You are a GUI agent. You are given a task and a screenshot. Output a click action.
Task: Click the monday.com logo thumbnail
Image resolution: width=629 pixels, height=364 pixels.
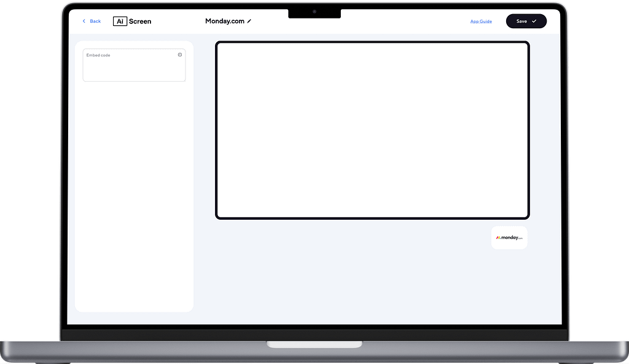[x=509, y=238]
